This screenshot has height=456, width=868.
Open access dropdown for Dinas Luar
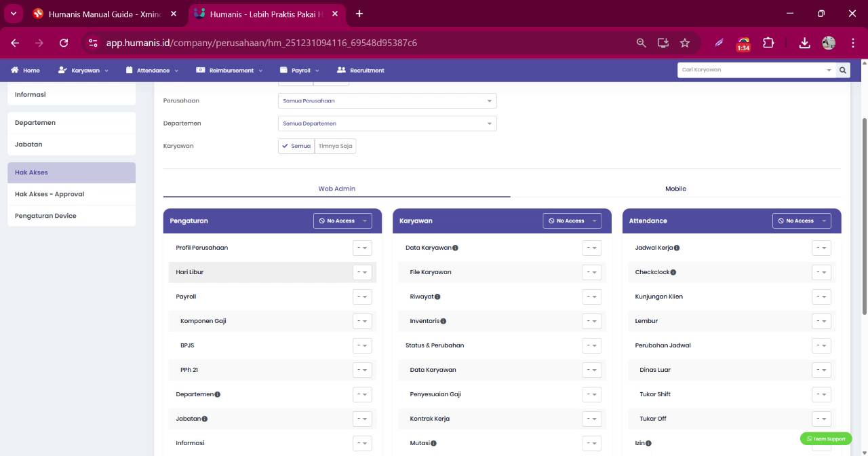[821, 370]
